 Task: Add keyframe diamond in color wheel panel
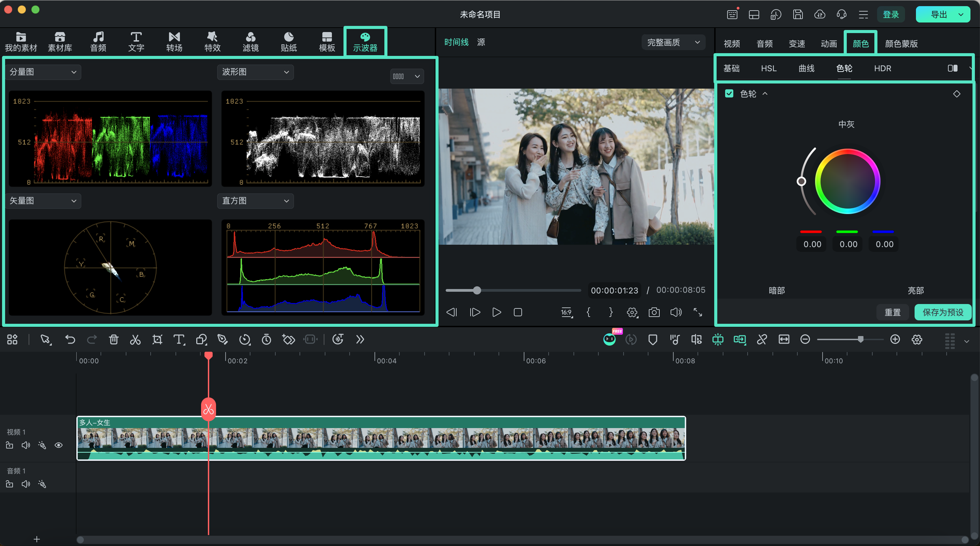tap(957, 94)
